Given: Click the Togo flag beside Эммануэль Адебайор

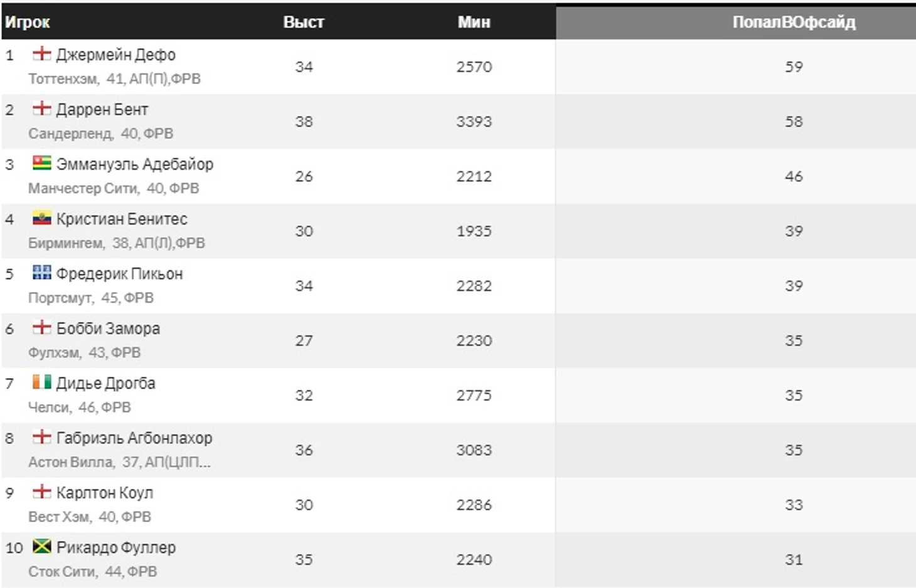Looking at the screenshot, I should pyautogui.click(x=41, y=164).
